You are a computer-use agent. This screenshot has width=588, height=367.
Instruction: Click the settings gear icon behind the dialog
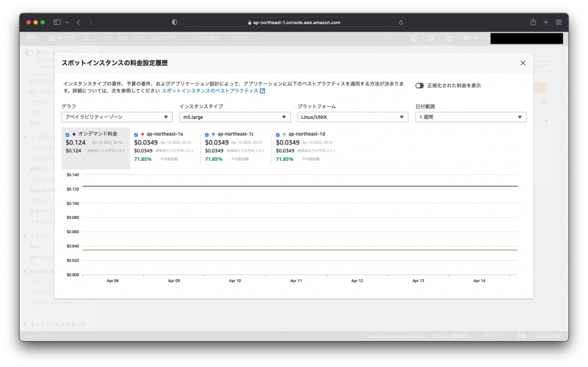coord(544,102)
